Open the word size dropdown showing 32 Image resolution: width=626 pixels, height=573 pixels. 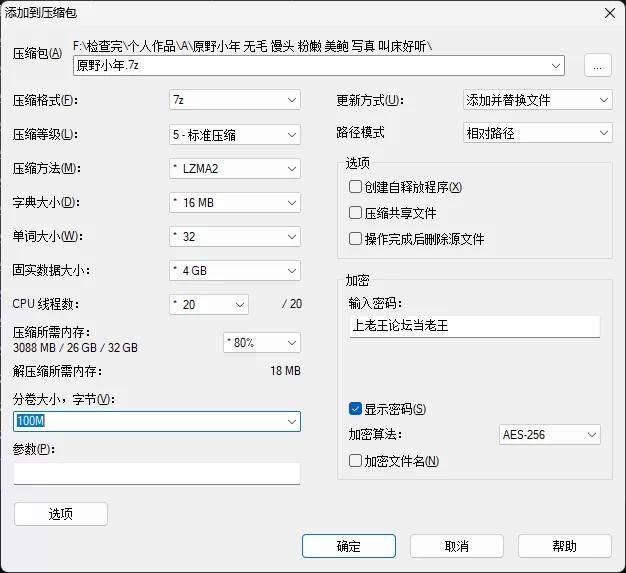click(x=235, y=236)
